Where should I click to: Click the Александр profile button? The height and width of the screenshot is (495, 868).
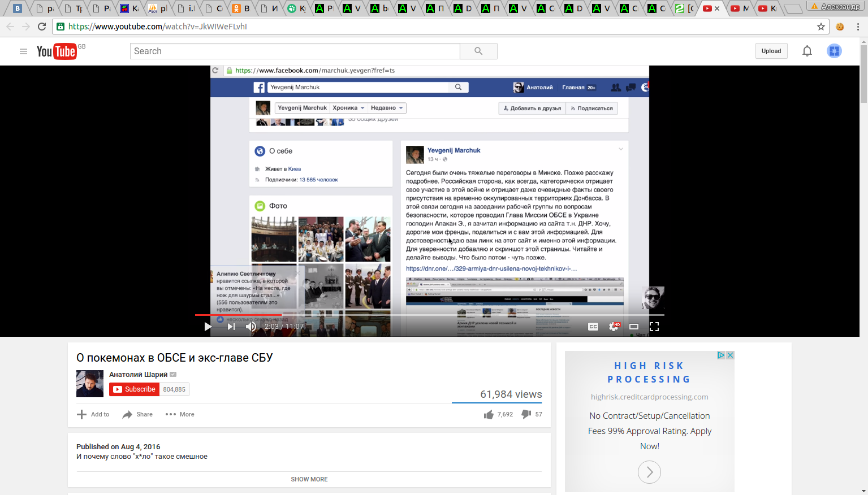tap(836, 6)
